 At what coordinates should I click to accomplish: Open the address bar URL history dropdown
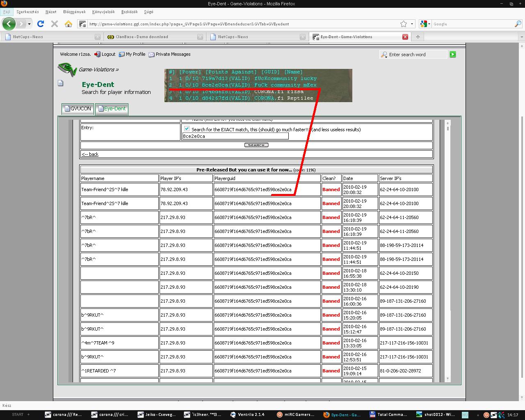coord(412,24)
